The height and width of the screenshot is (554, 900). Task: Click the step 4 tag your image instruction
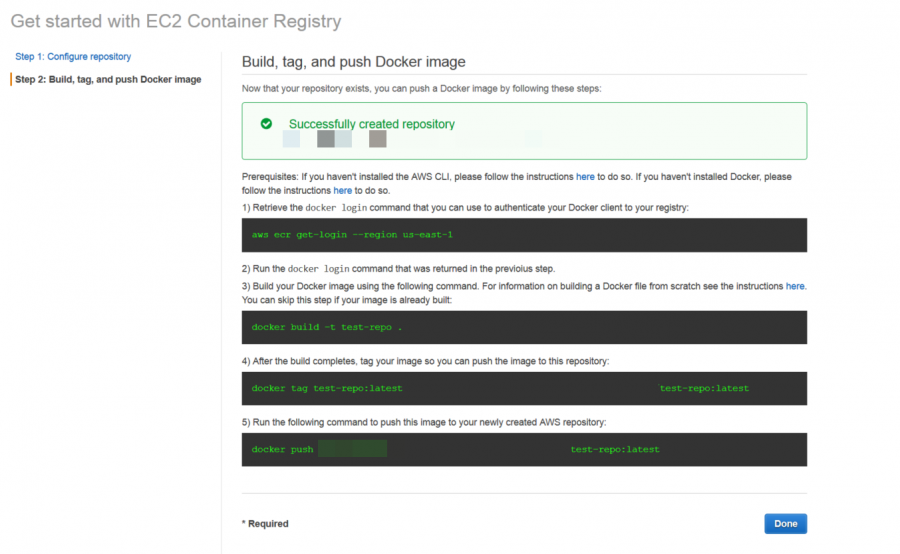point(425,361)
